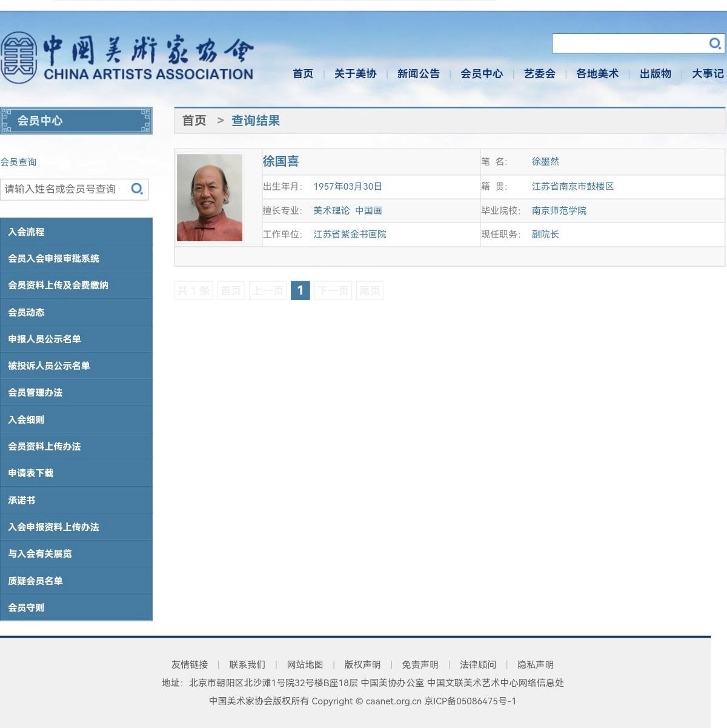Select sidebar item 会员资料上传办法
The image size is (727, 728).
coord(76,446)
